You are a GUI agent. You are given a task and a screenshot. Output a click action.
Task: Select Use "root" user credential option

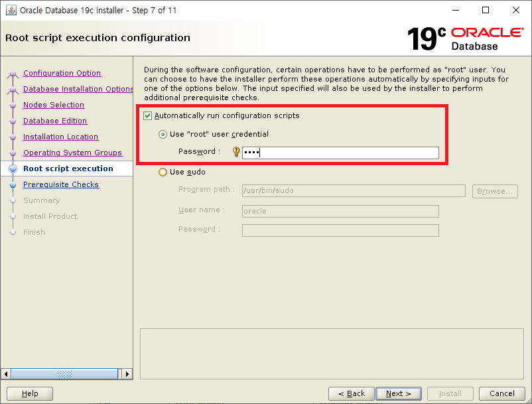coord(163,134)
